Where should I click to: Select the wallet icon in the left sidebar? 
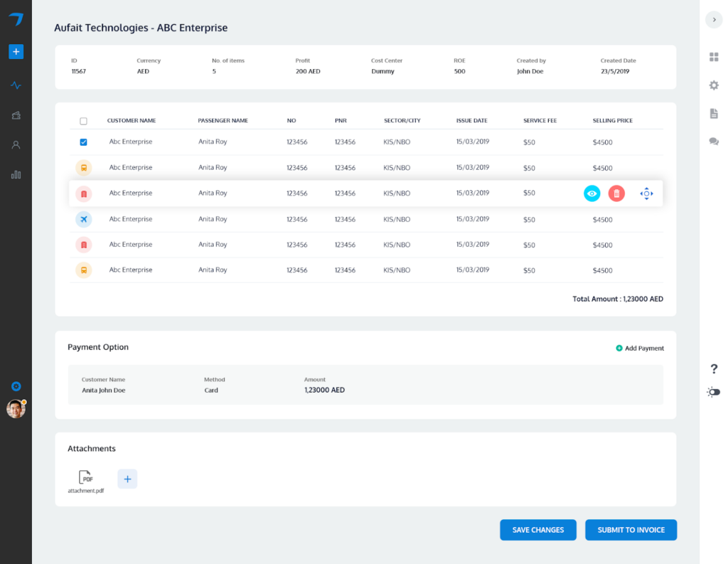tap(16, 114)
